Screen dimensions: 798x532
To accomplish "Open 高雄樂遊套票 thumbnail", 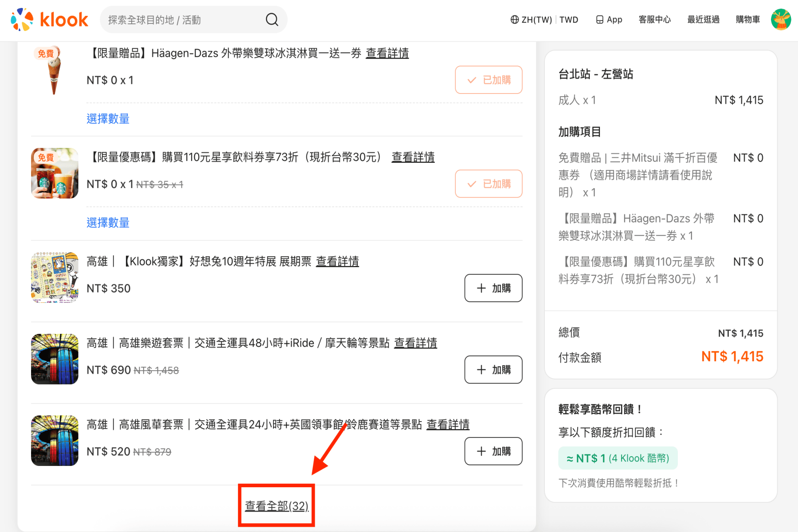I will point(55,359).
